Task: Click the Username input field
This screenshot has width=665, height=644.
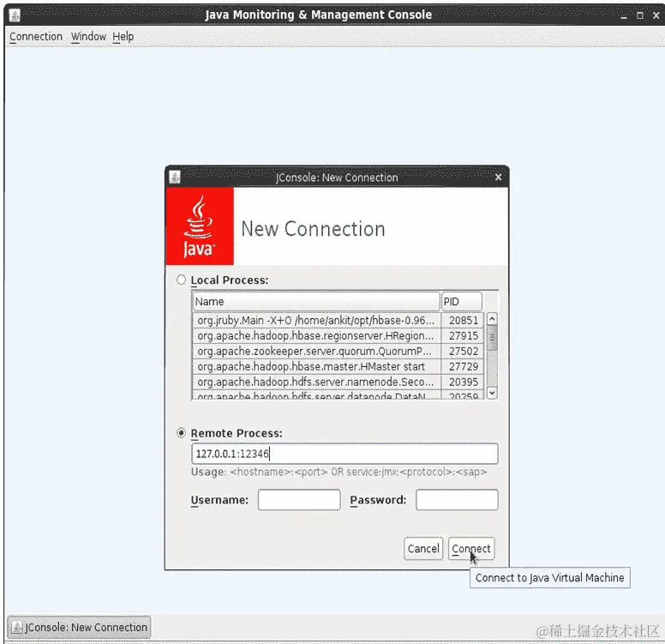Action: point(299,499)
